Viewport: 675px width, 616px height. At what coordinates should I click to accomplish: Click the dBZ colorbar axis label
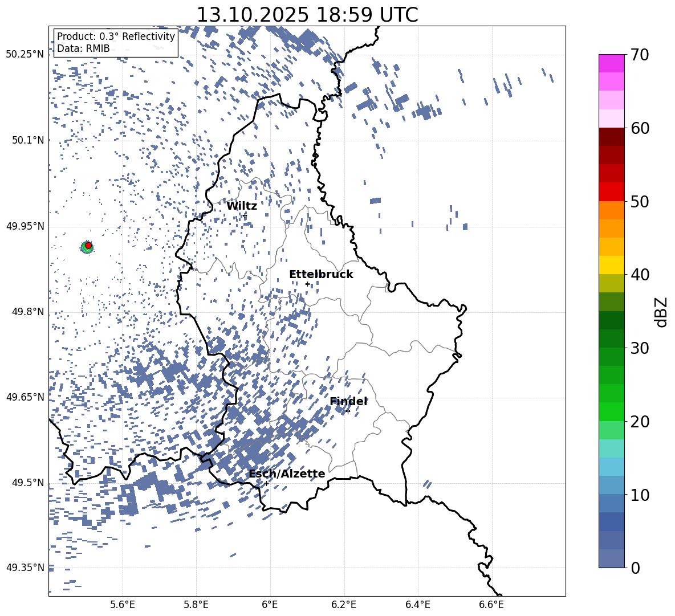tap(662, 312)
